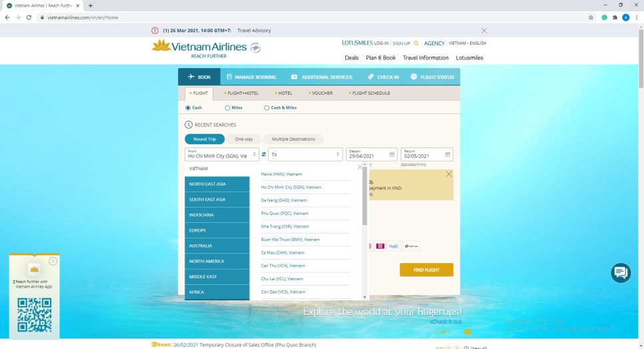Select Da Nang (DAD), Vietnam destination
This screenshot has height=349, width=644.
pyautogui.click(x=284, y=200)
